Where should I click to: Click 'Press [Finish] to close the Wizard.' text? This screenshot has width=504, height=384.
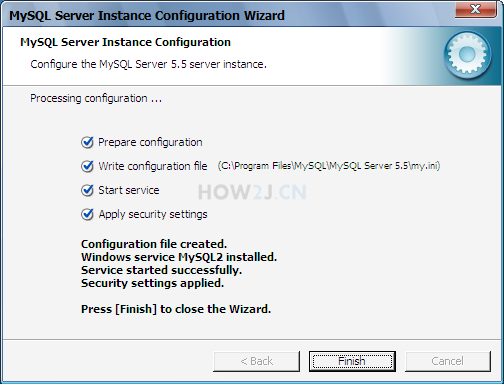pos(176,309)
